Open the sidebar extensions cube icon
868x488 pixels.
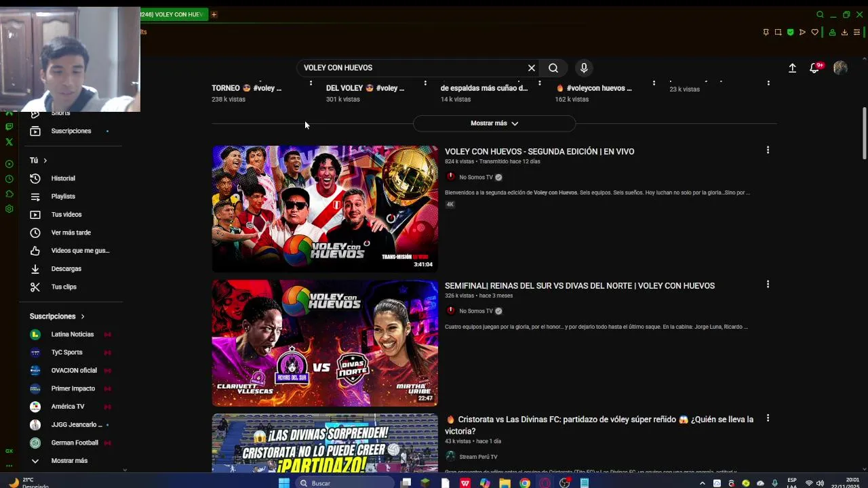(9, 194)
